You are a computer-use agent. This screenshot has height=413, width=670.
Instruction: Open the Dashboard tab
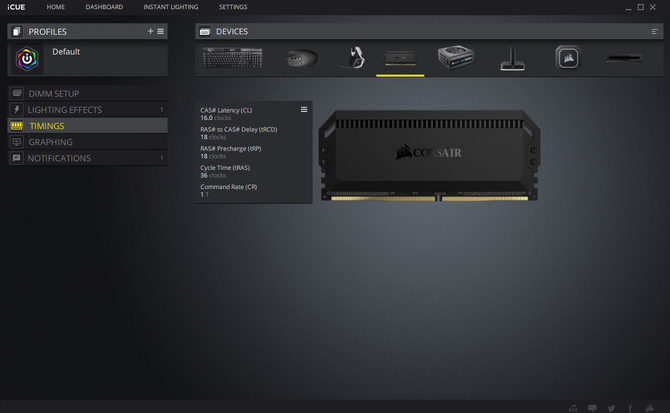104,7
